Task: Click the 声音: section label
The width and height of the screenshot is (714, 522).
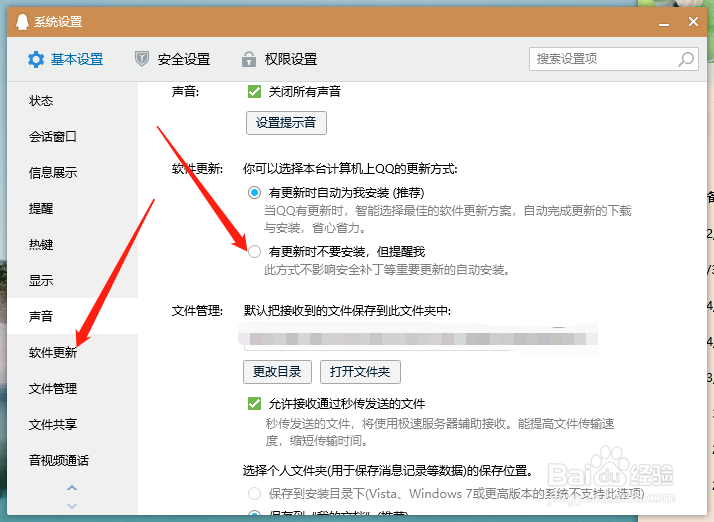Action: click(185, 92)
